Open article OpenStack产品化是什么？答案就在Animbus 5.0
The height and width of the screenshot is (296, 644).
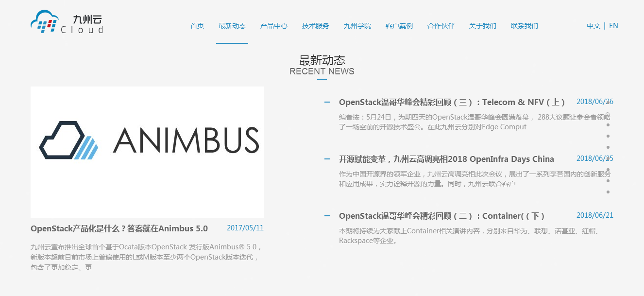(x=119, y=228)
